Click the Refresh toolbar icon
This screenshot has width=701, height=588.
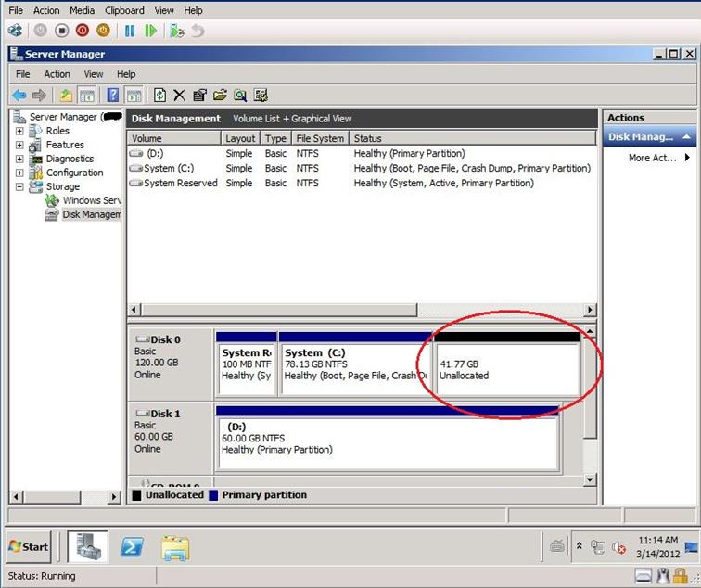click(x=159, y=95)
